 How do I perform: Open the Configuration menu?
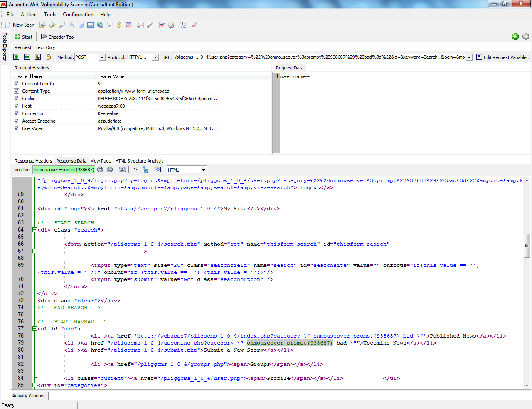tap(78, 15)
